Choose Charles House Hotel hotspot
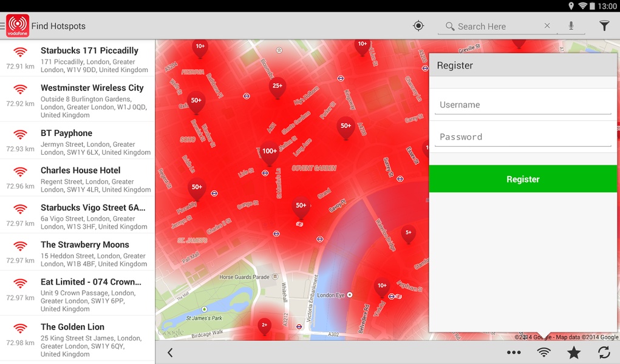The height and width of the screenshot is (364, 620). (x=78, y=178)
